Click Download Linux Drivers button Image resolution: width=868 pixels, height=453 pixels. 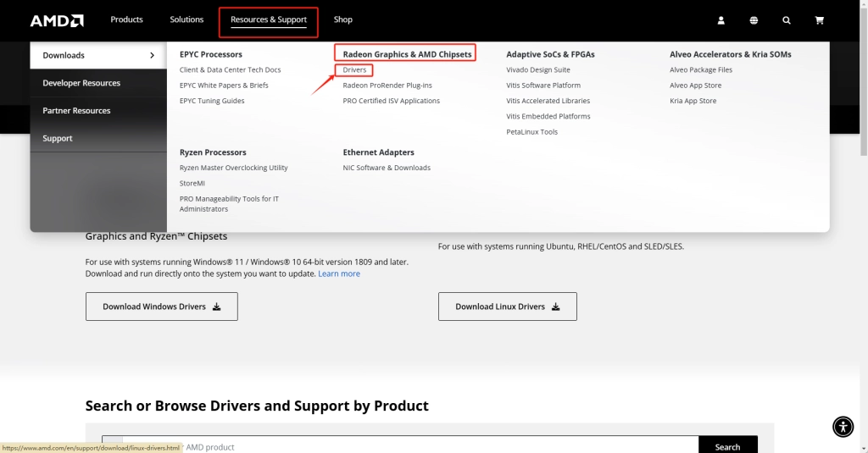[507, 307]
